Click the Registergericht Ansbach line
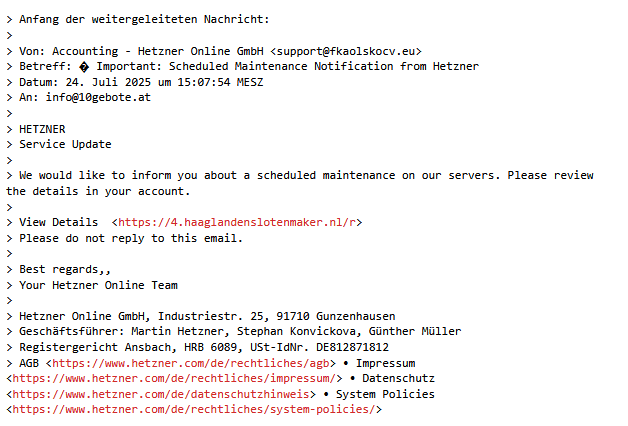 click(x=204, y=347)
